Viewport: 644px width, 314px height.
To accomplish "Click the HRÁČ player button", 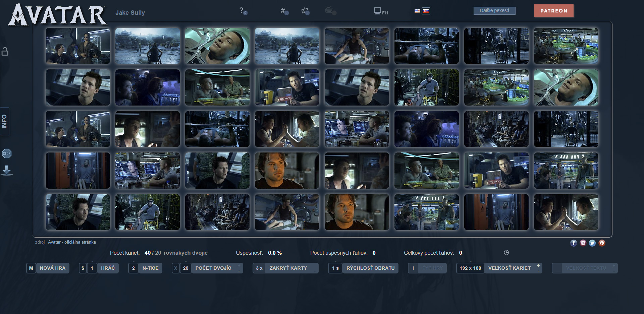I will point(108,268).
